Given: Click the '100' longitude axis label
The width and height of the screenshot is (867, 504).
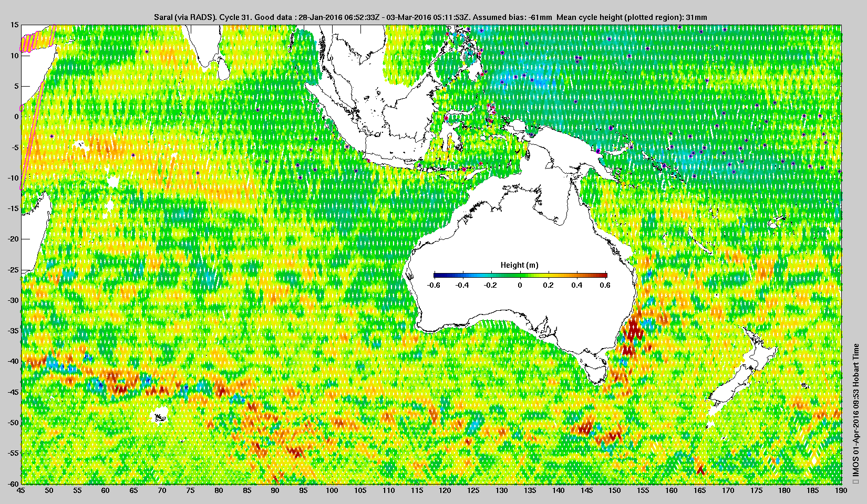Looking at the screenshot, I should (332, 490).
